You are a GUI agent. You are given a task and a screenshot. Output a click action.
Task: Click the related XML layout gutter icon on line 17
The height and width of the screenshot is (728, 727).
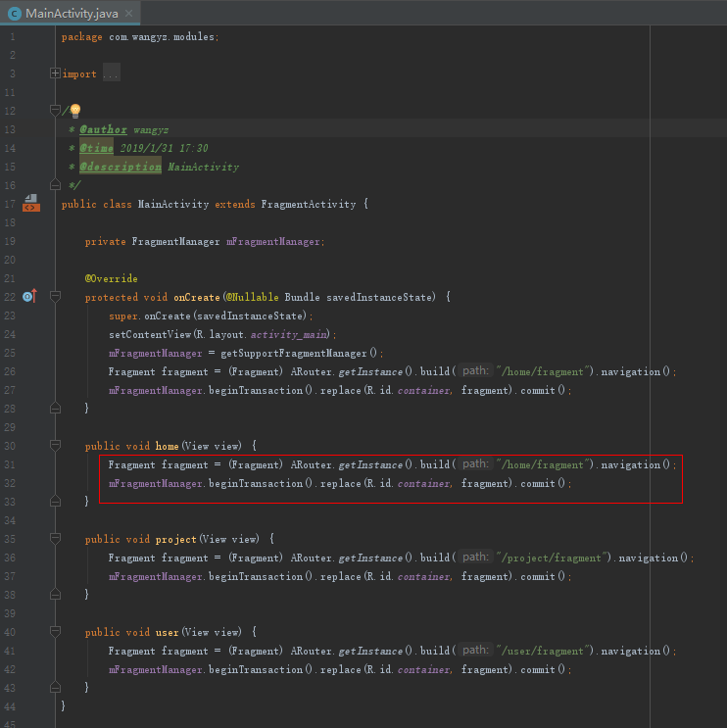[30, 203]
